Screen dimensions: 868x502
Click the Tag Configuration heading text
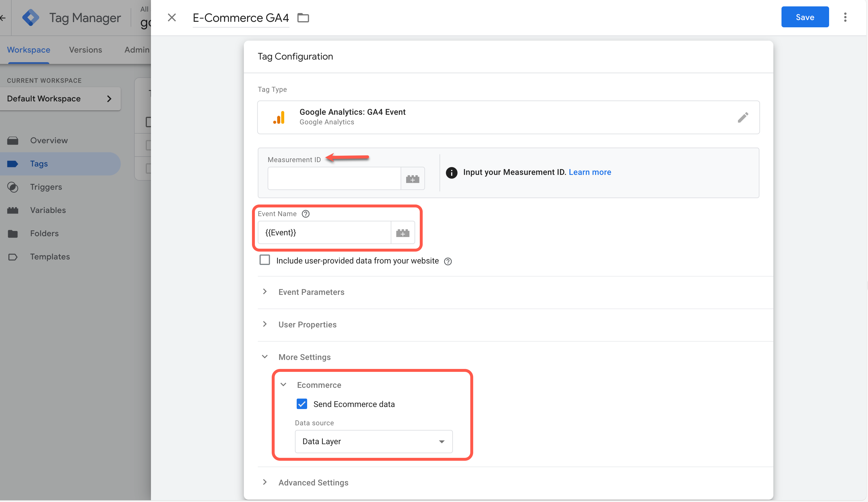pyautogui.click(x=295, y=57)
